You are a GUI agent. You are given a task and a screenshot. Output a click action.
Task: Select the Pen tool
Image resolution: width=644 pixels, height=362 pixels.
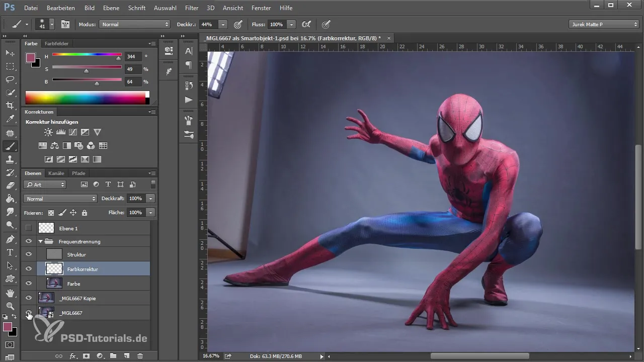pyautogui.click(x=10, y=239)
